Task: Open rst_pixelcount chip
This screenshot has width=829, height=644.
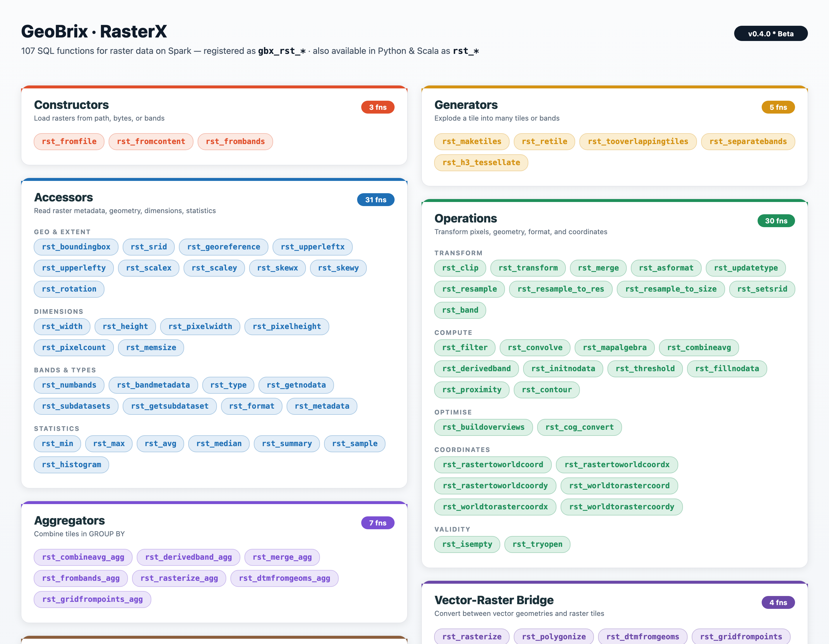Action: 74,348
